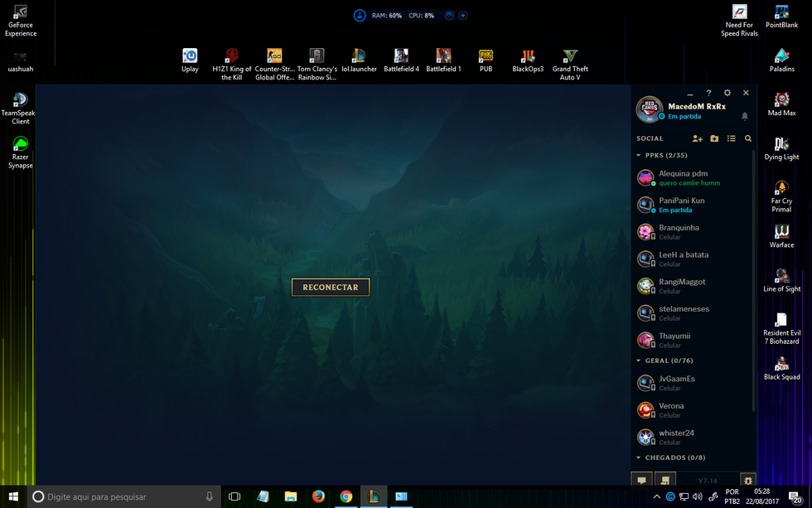Click the RECONECTAR button
The image size is (812, 508).
(331, 288)
